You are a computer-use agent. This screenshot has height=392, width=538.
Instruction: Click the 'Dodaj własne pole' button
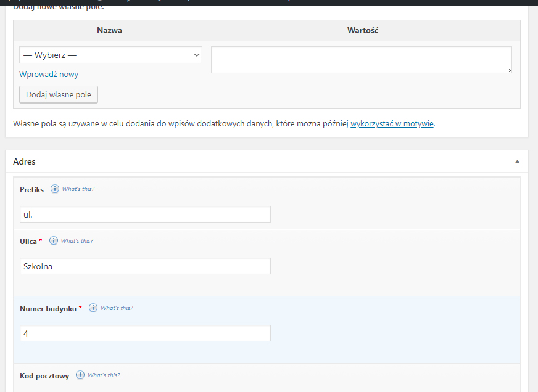[59, 94]
